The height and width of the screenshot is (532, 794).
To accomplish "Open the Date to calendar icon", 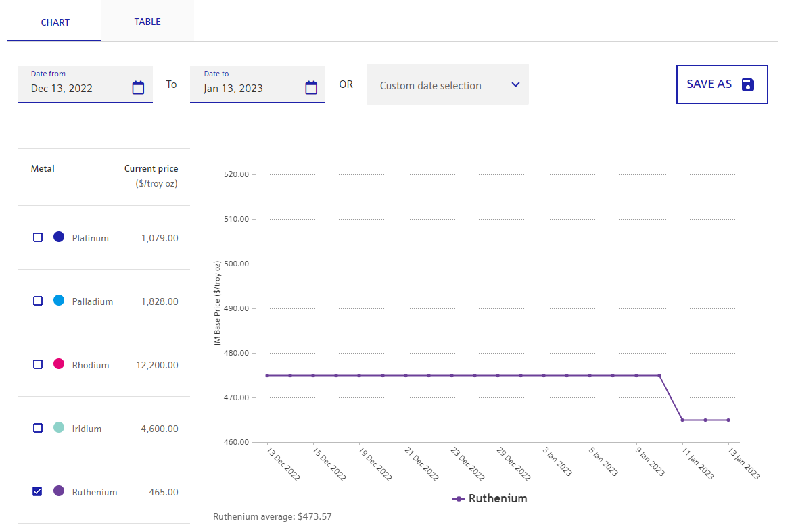I will click(311, 88).
